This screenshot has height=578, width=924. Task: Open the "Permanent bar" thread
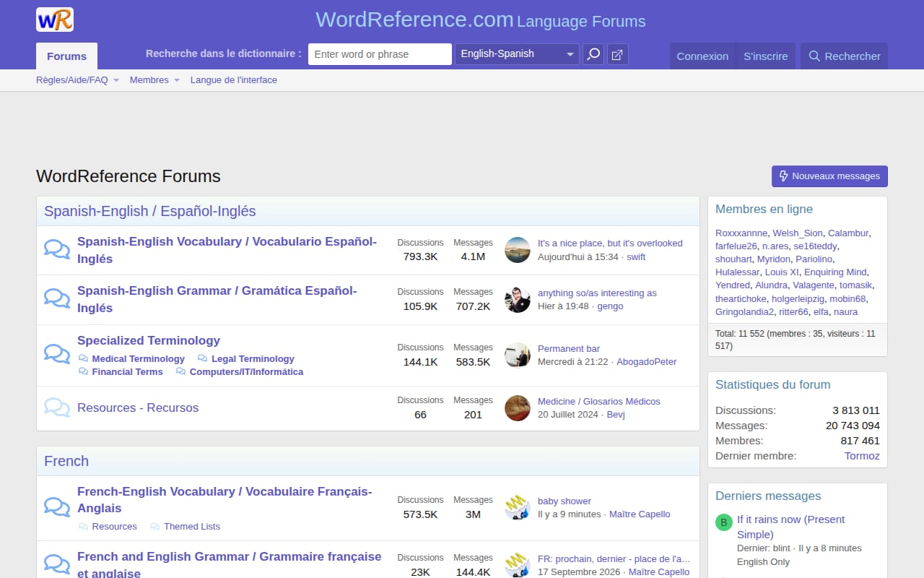[x=569, y=349]
